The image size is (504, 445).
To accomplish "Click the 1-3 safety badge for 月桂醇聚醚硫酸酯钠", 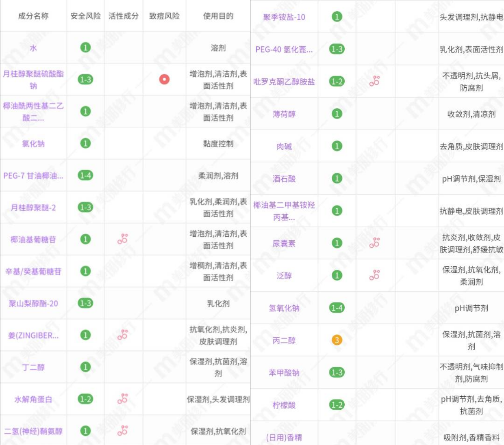I will coord(85,79).
